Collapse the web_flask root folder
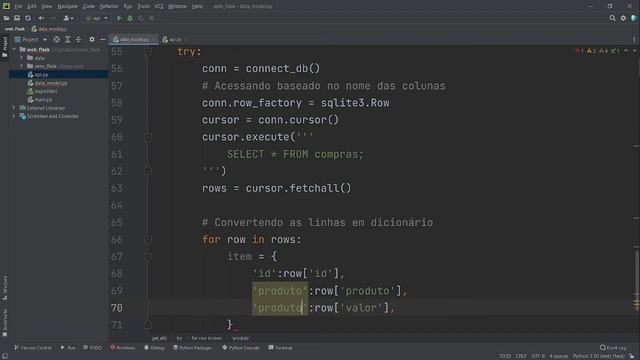This screenshot has width=640, height=360. 14,49
